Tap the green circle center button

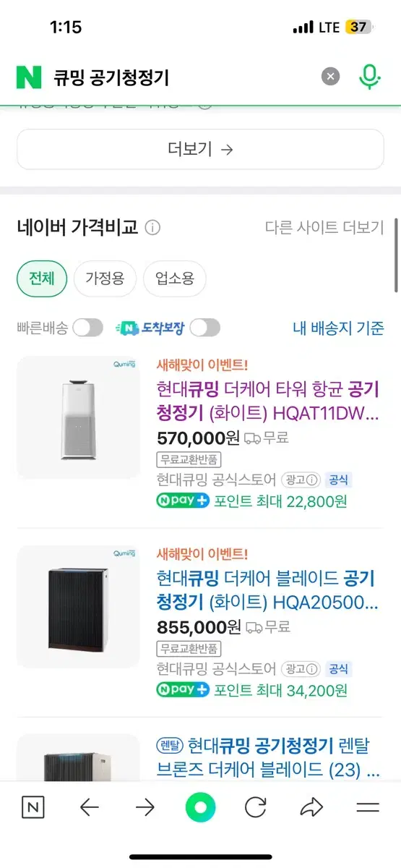point(200,807)
